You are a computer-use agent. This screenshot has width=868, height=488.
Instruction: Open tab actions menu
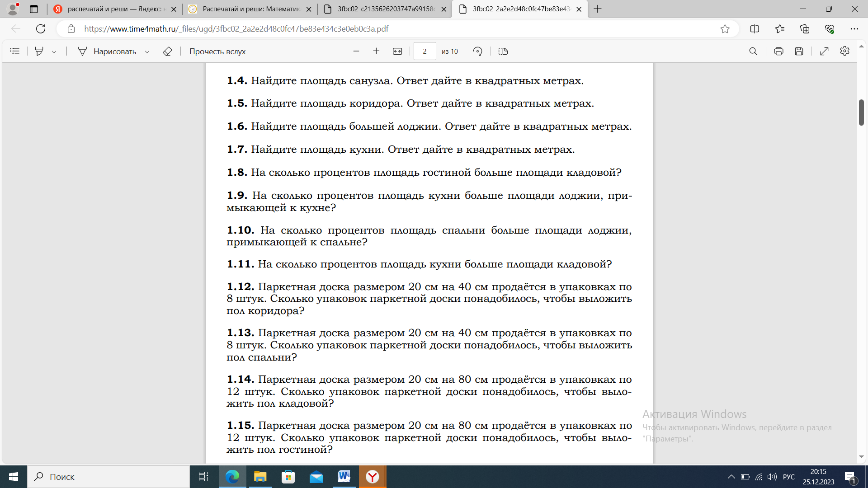[x=34, y=9]
